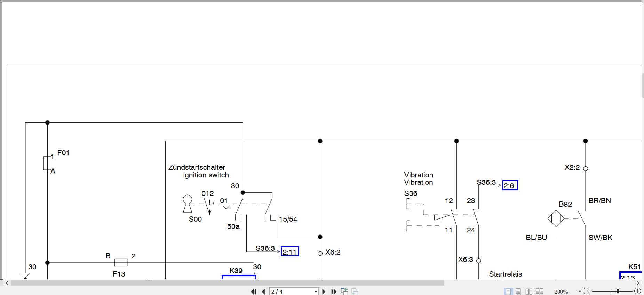Click the S00 switch label

pos(195,219)
